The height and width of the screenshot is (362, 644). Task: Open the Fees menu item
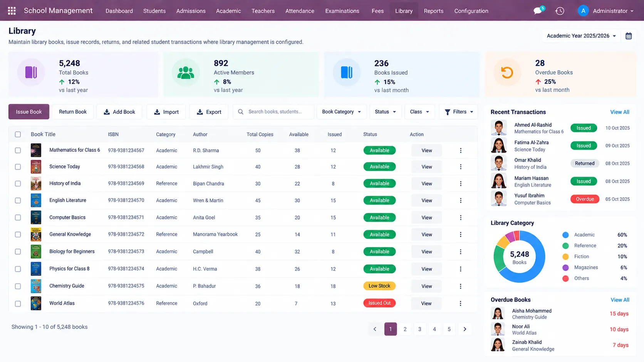click(377, 11)
